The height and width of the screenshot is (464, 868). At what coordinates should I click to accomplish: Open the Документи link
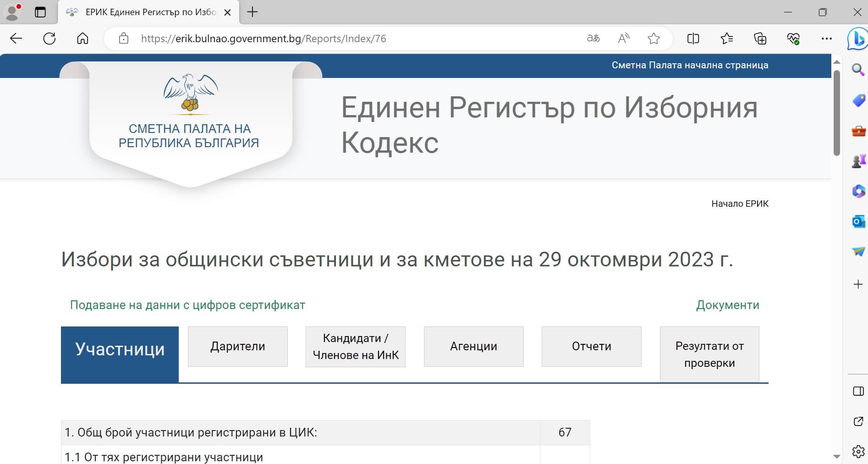(728, 304)
